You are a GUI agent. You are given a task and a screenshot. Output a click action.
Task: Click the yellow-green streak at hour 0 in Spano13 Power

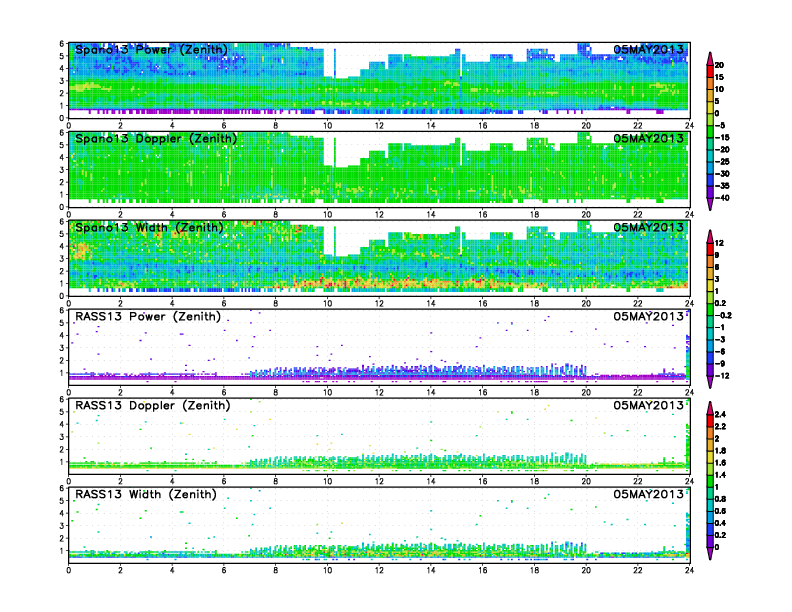point(86,87)
